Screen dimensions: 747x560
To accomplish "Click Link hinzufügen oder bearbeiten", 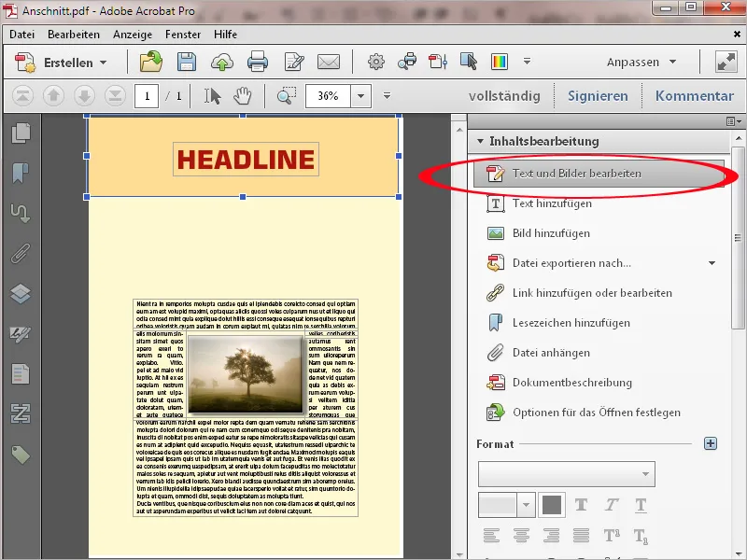I will click(592, 293).
